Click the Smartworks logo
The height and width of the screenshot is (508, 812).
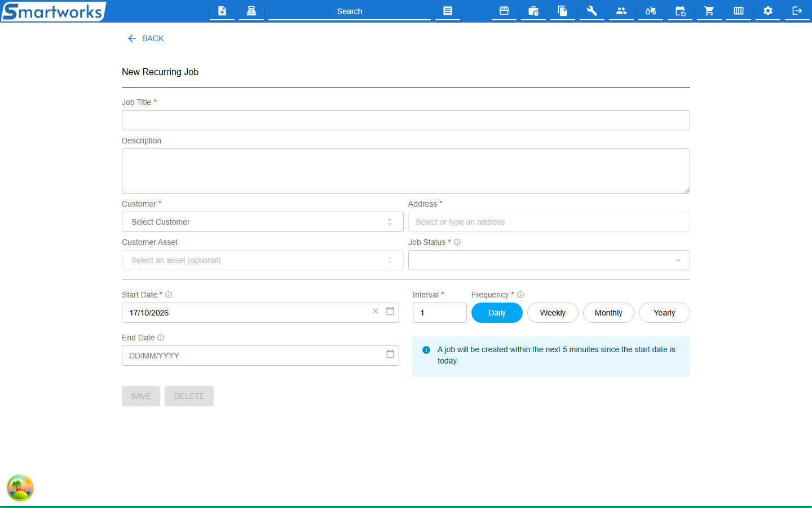(x=54, y=11)
